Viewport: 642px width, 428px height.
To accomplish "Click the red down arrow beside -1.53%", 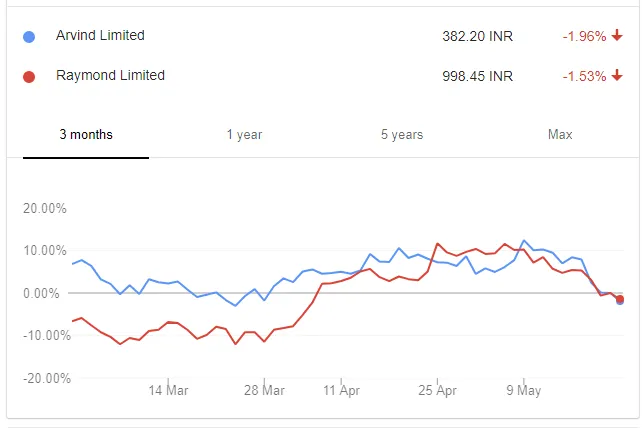I will [x=617, y=76].
